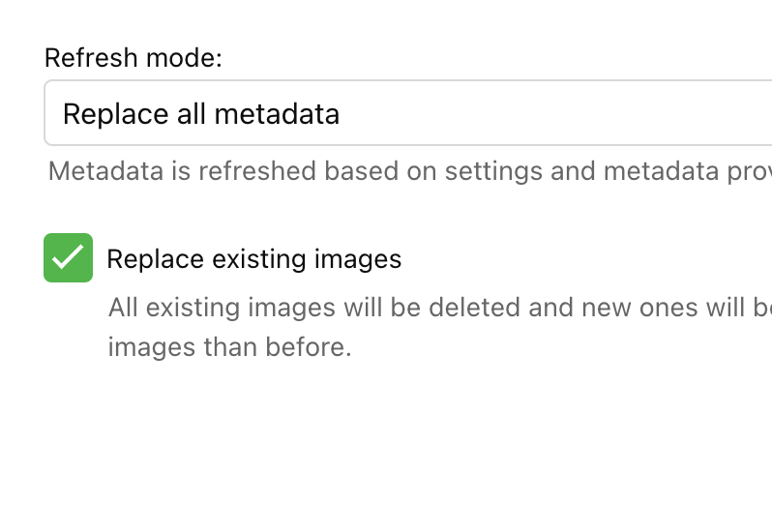Click the word "metadata" in the select field
This screenshot has width=772, height=532.
(277, 114)
